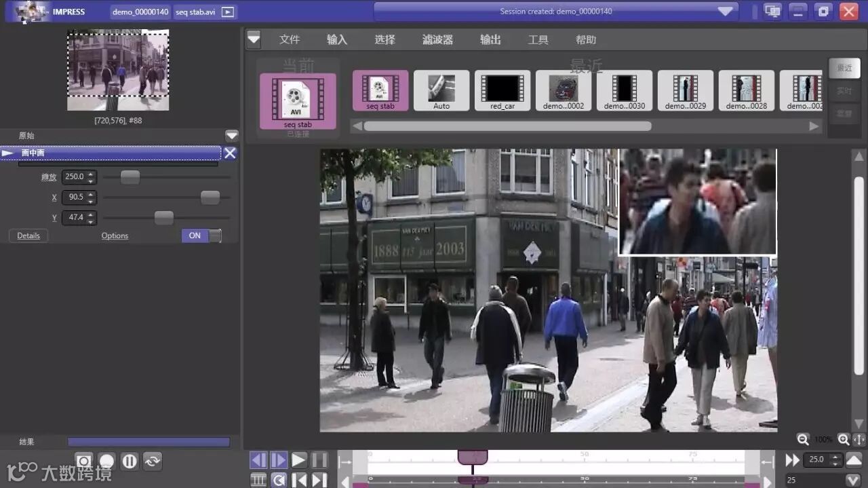Screen dimensions: 868x488
Task: Zoom in the video view
Action: click(844, 439)
